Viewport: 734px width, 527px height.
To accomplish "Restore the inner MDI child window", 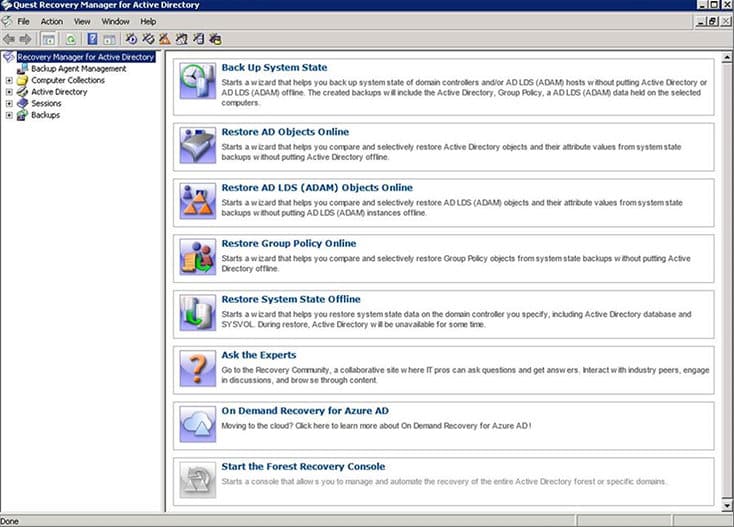I will point(712,22).
